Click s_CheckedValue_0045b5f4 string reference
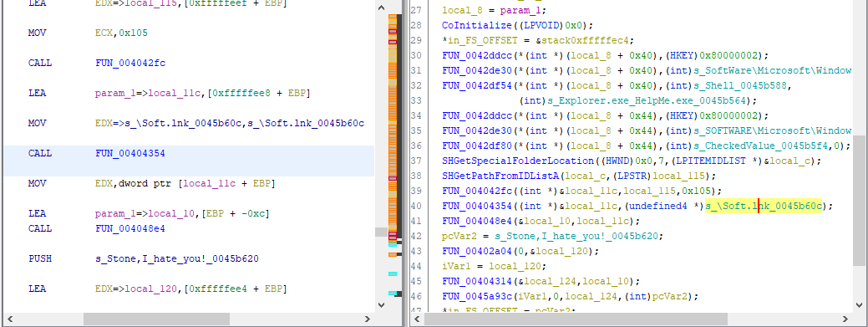This screenshot has width=868, height=327. coord(760,146)
